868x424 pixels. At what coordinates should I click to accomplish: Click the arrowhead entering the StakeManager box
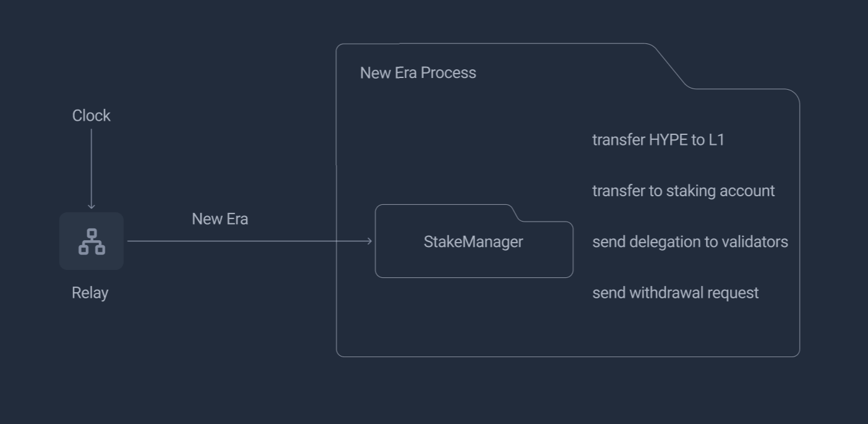[x=369, y=241]
